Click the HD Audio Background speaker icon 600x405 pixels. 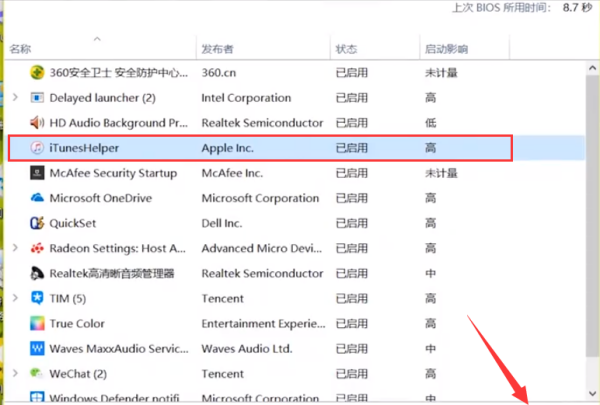click(x=37, y=122)
